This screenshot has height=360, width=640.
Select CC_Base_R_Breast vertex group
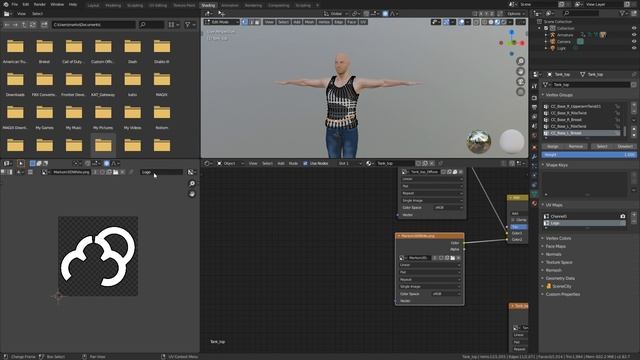coord(581,120)
